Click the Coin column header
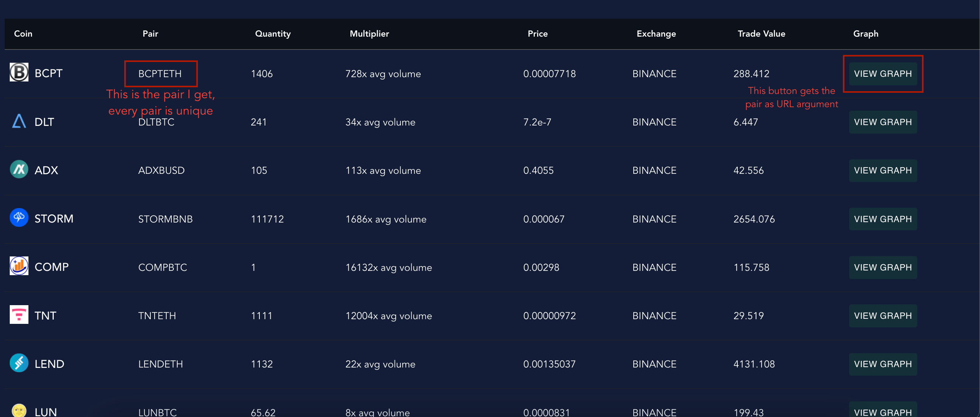This screenshot has height=417, width=980. [x=23, y=34]
